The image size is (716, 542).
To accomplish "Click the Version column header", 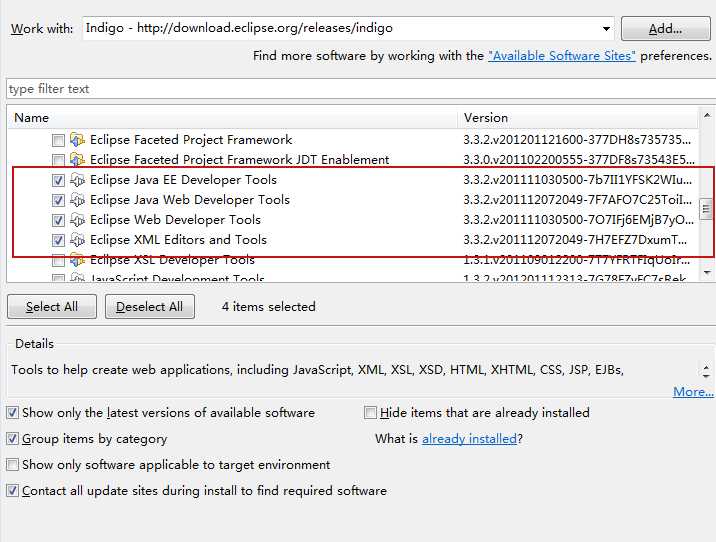I will pyautogui.click(x=578, y=118).
